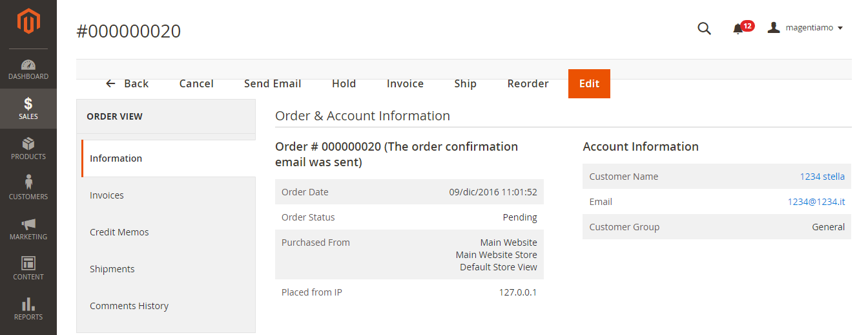The height and width of the screenshot is (335, 868).
Task: Click the search magnifier icon
Action: coord(704,28)
